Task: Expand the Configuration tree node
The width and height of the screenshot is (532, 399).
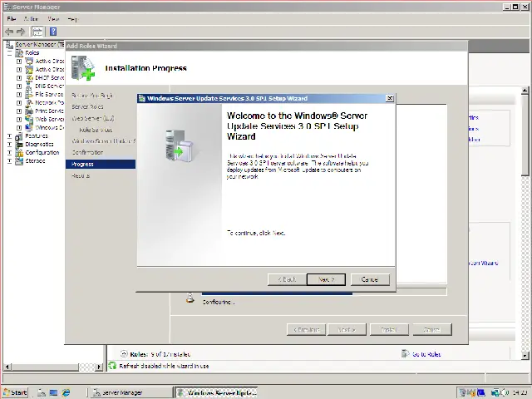Action: (9, 153)
